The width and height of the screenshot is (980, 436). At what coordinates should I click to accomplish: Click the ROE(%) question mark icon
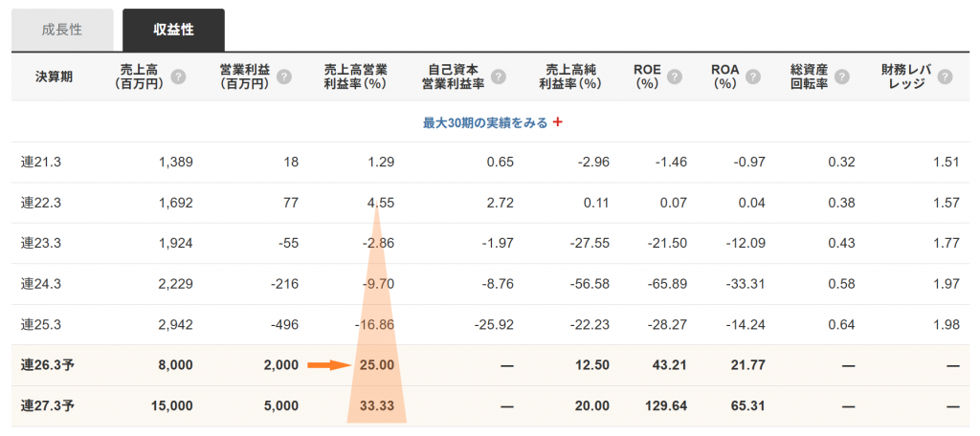pyautogui.click(x=674, y=76)
